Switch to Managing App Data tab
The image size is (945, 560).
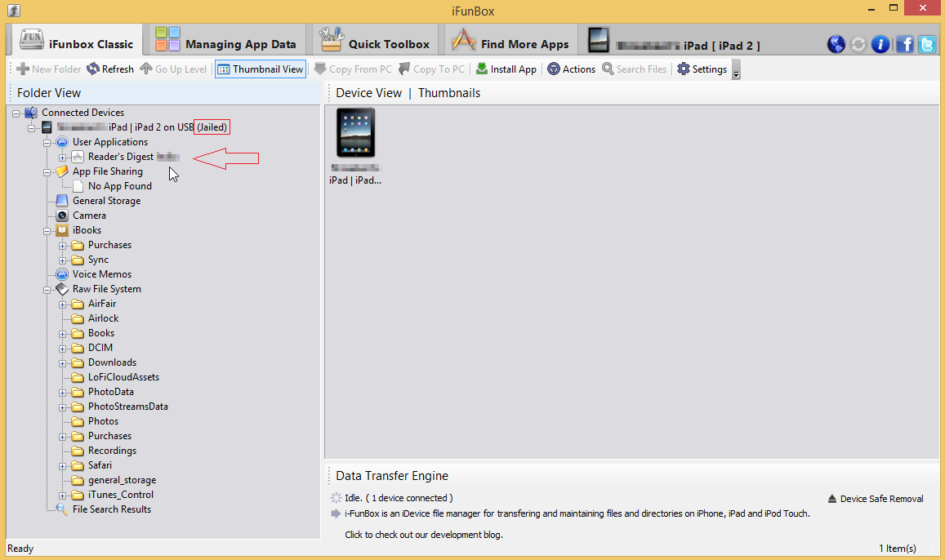point(225,40)
